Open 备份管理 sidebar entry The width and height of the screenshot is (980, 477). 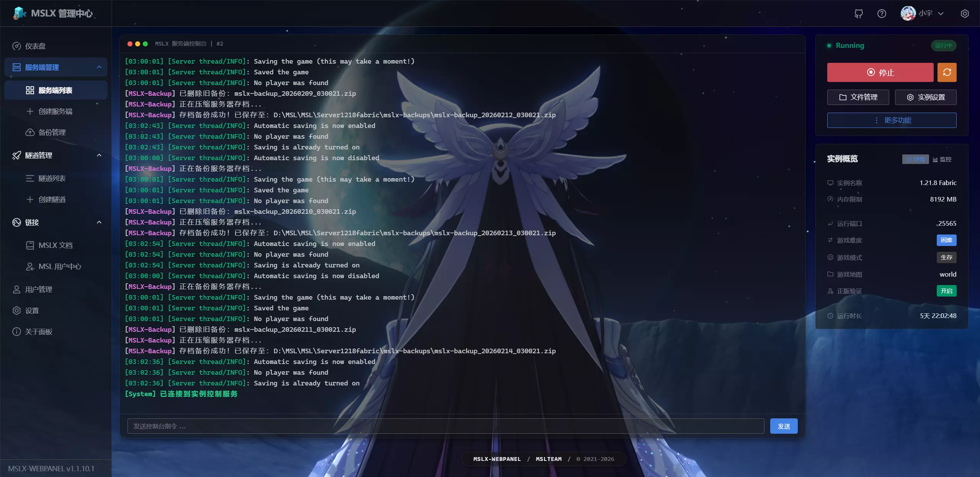coord(56,133)
